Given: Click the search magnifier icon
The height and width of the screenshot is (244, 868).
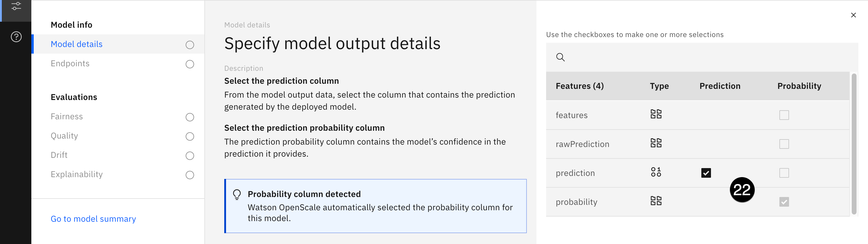Looking at the screenshot, I should point(560,57).
